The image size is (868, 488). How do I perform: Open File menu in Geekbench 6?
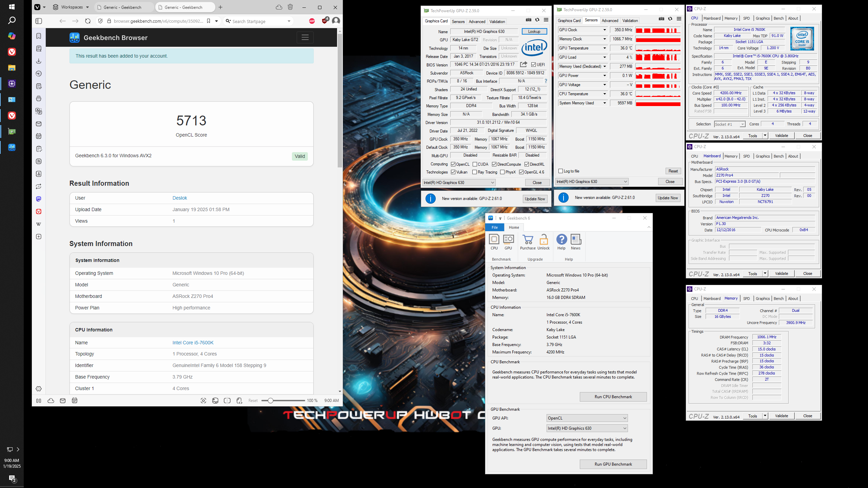click(495, 227)
